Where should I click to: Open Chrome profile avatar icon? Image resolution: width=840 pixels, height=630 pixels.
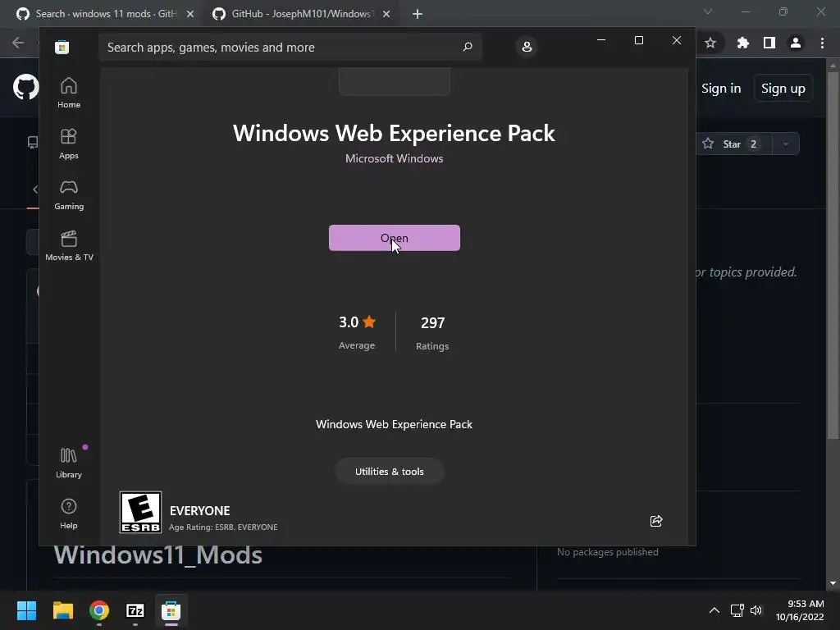point(796,43)
